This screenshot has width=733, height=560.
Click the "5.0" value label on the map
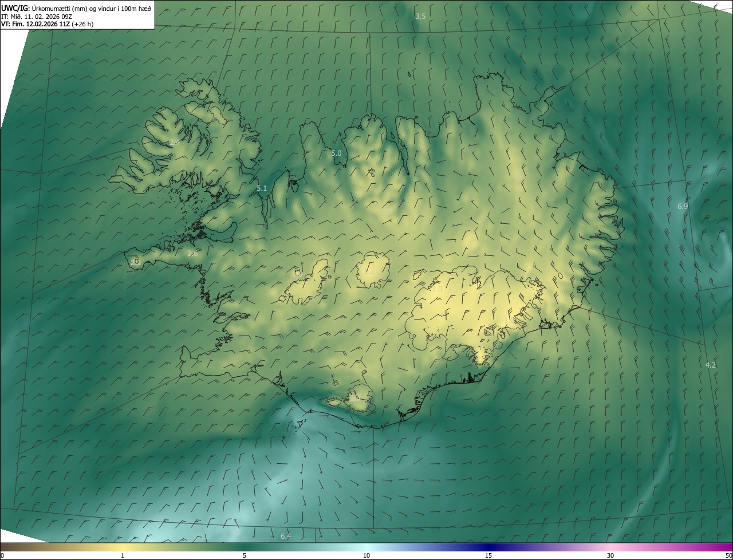(336, 153)
